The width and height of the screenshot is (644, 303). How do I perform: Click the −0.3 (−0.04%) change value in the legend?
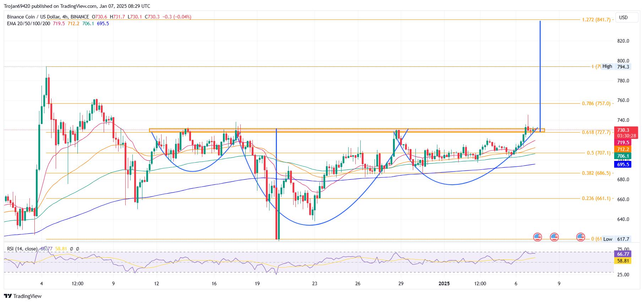pyautogui.click(x=176, y=17)
